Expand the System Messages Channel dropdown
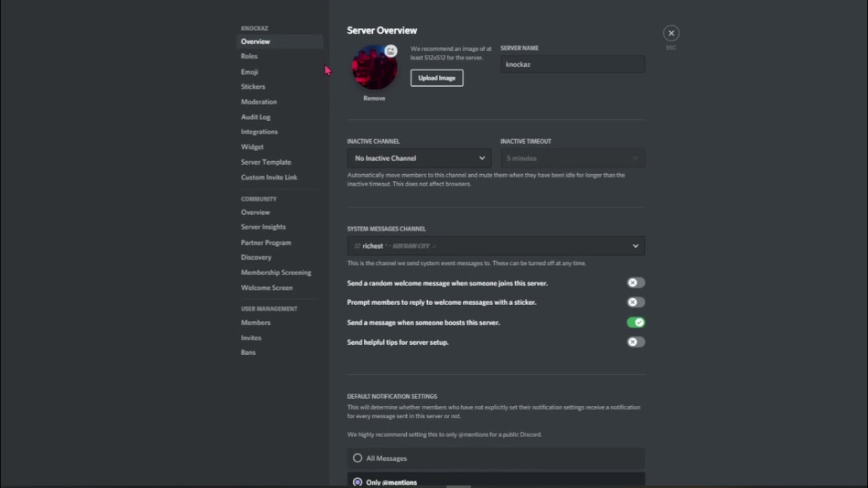This screenshot has height=488, width=868. [496, 246]
